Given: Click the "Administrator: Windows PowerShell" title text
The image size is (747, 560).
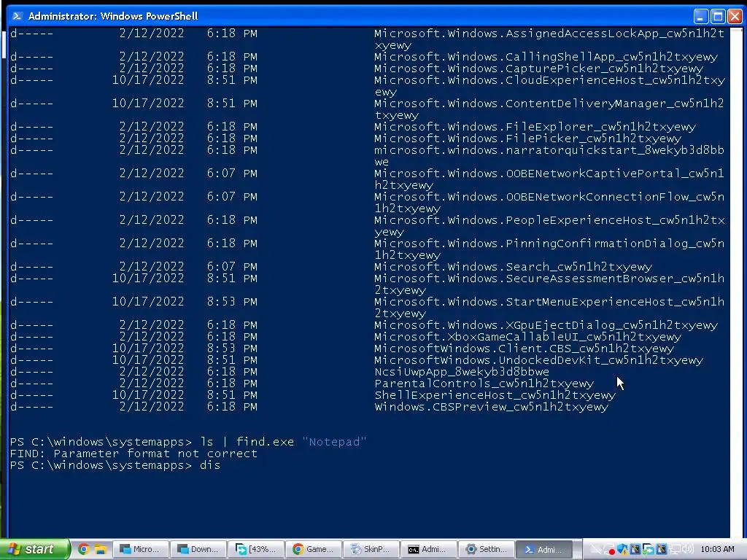Looking at the screenshot, I should click(113, 16).
